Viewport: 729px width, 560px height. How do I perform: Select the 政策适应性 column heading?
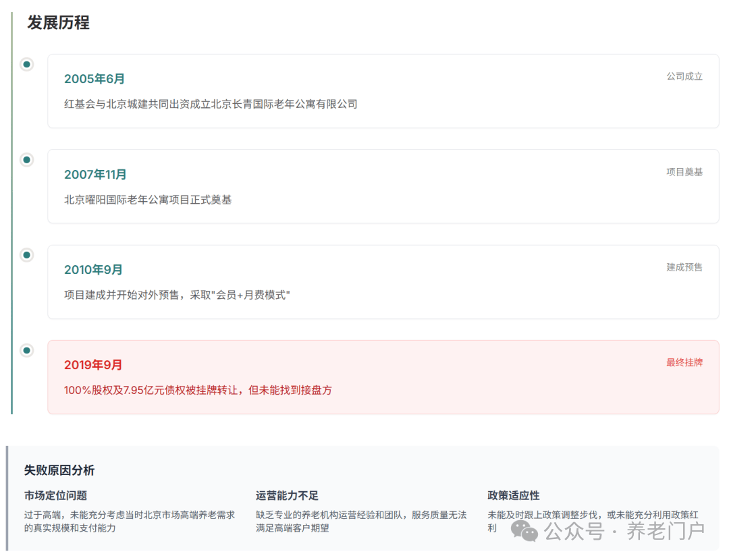coord(514,495)
